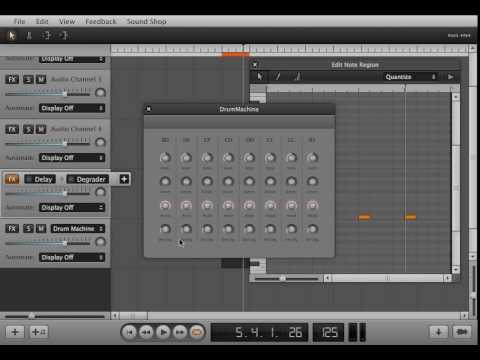The image size is (480, 360).
Task: Open Display Off dropdown under lower Audio Channel
Action: tap(72, 158)
